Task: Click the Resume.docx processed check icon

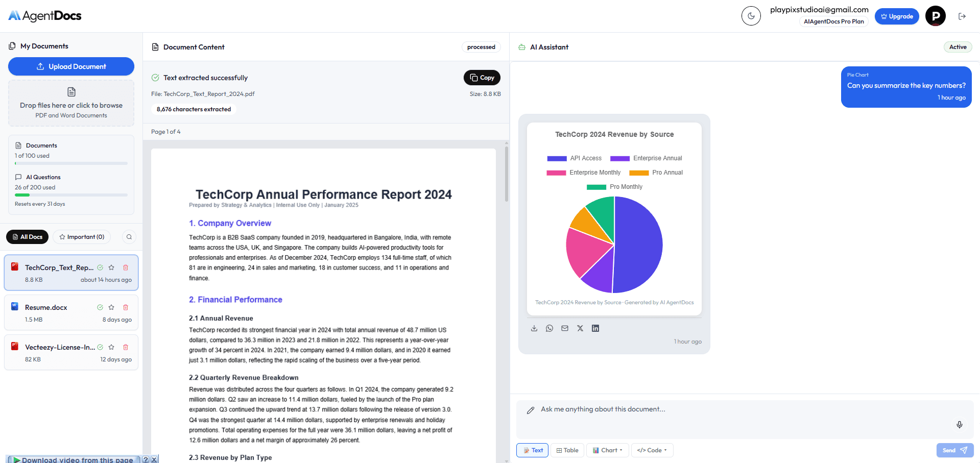Action: [100, 307]
